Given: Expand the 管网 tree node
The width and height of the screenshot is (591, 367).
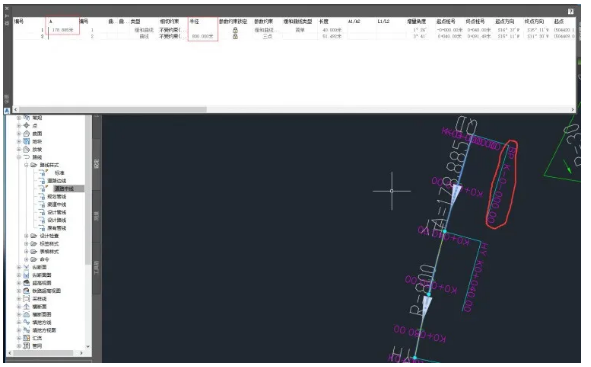Looking at the screenshot, I should (19, 346).
